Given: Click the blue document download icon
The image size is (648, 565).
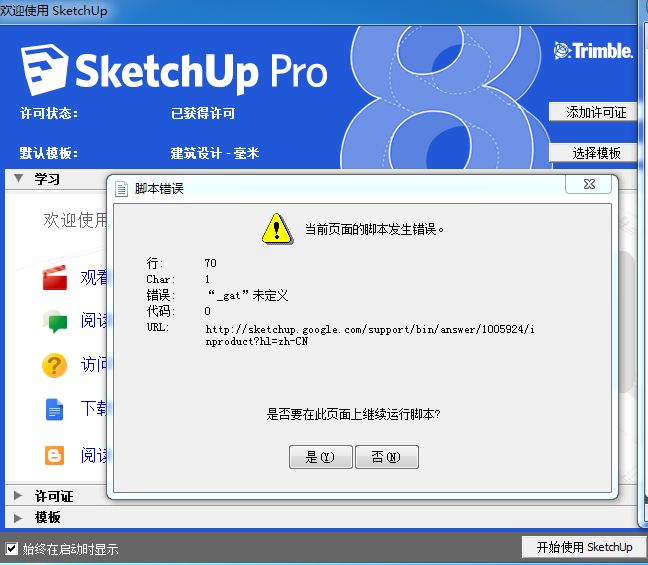Looking at the screenshot, I should (54, 409).
